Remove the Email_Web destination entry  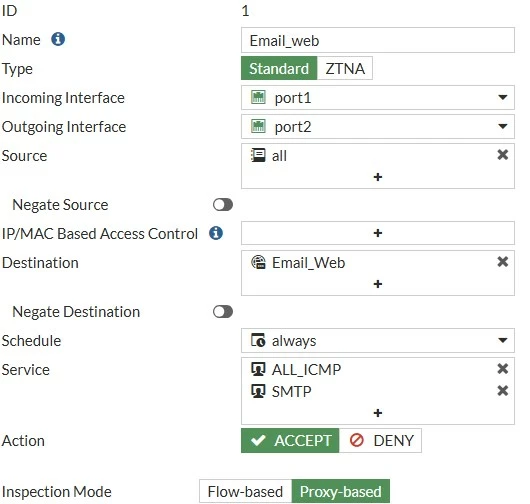503,262
